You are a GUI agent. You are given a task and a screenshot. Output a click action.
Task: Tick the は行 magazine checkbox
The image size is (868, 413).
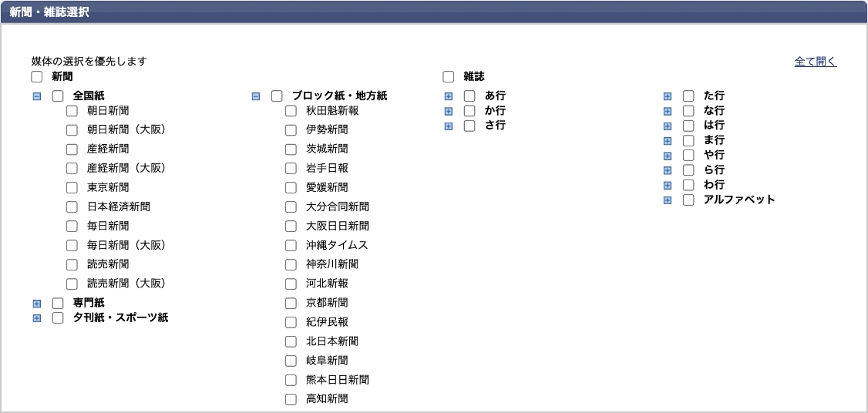coord(688,126)
